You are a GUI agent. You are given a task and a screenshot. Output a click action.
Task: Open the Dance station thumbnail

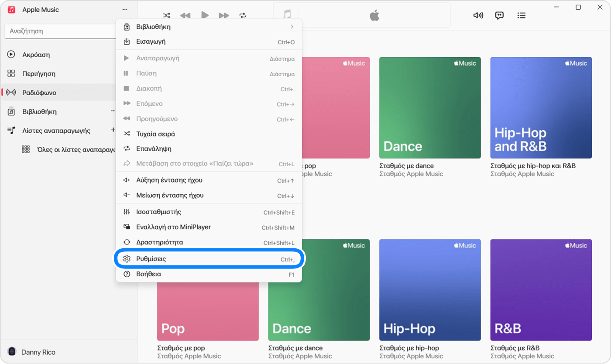click(x=429, y=107)
